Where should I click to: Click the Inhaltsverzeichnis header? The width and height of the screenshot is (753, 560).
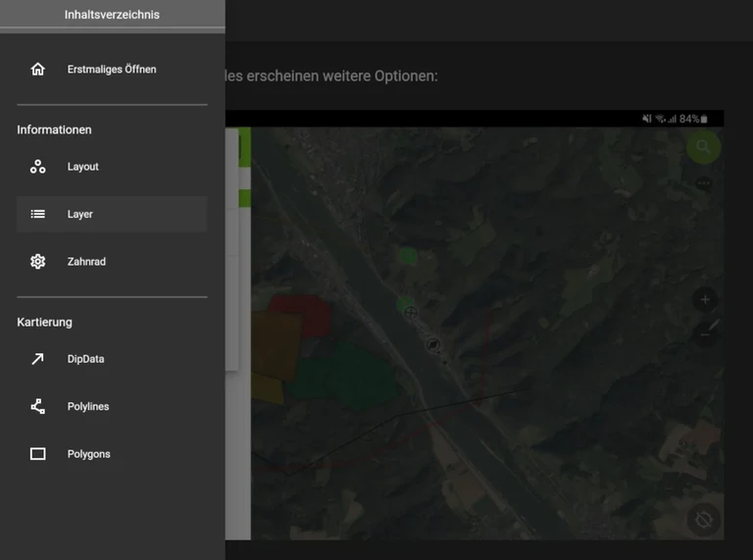[112, 15]
